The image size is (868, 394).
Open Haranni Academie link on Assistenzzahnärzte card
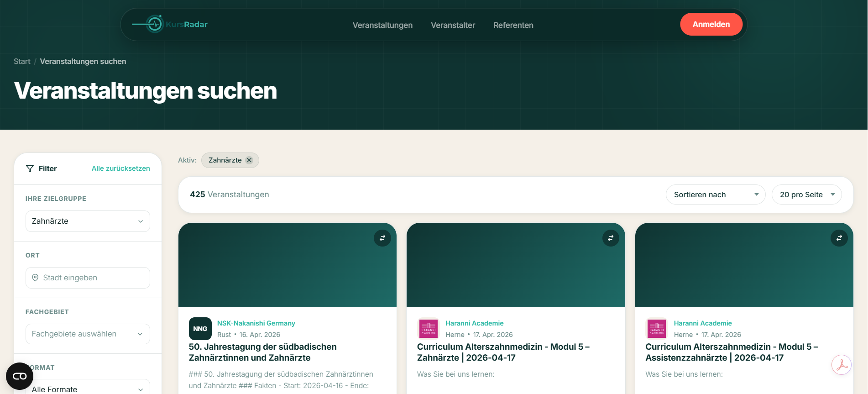[703, 323]
